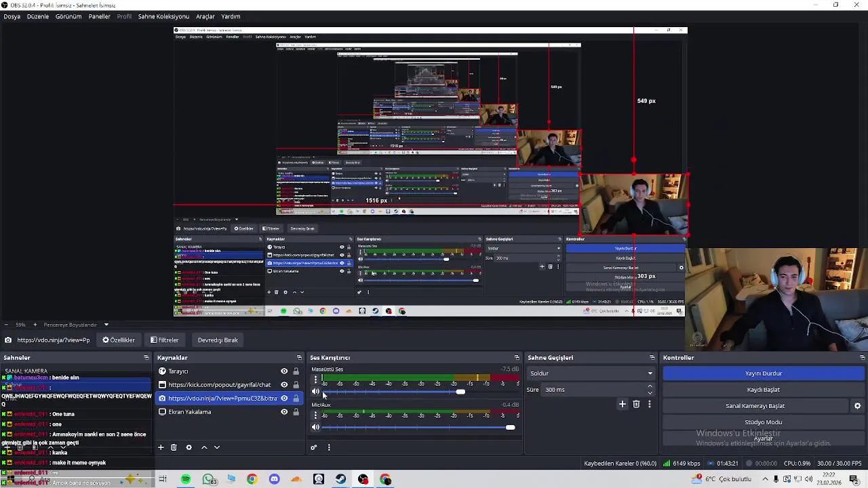Move the selected source down in Kaynaklar

[x=217, y=447]
